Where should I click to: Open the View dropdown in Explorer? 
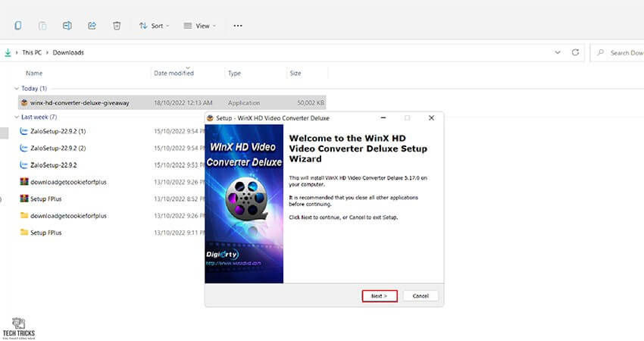coord(199,26)
